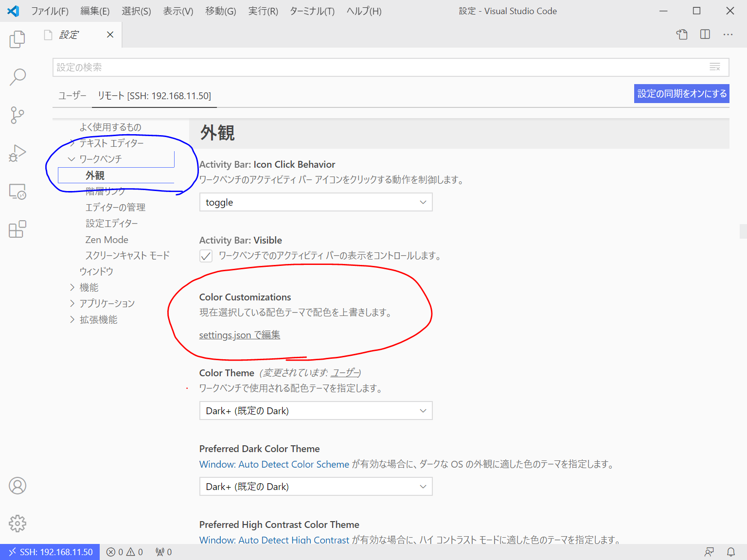Select 階層リンク in settings tree
Screen dimensions: 747x560
coord(105,191)
